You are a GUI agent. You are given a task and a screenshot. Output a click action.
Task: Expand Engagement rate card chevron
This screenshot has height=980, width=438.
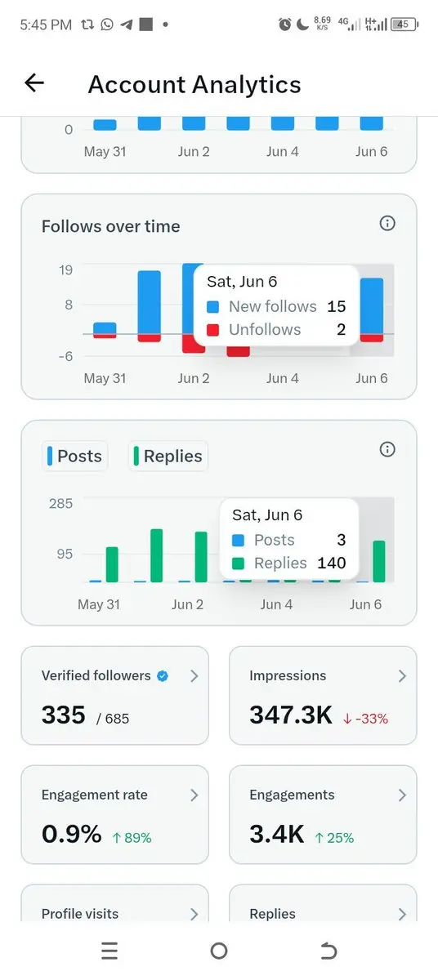pos(194,795)
